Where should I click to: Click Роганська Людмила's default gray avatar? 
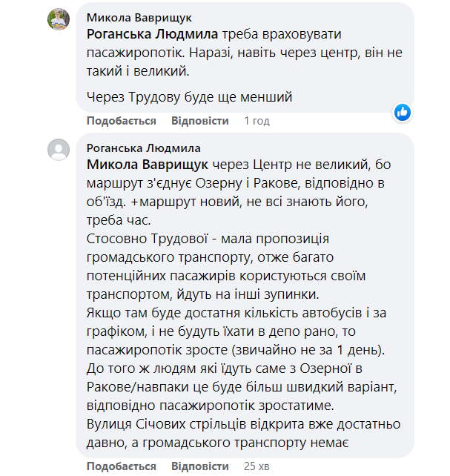(x=59, y=151)
